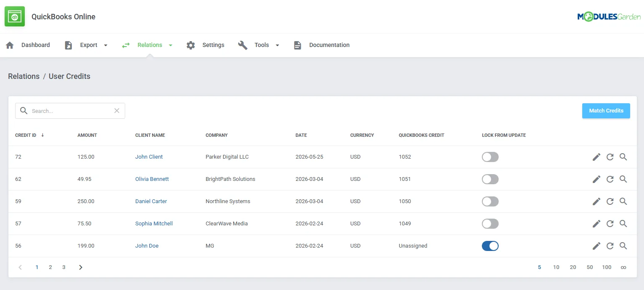Go to next page chevron
The width and height of the screenshot is (644, 290).
tap(81, 267)
